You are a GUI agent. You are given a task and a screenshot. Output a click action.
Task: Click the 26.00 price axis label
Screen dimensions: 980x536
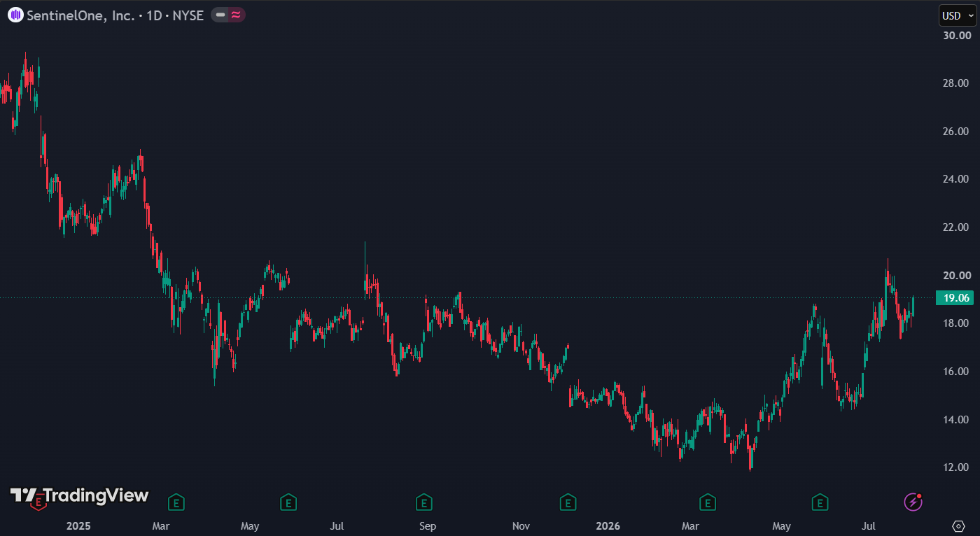point(957,132)
